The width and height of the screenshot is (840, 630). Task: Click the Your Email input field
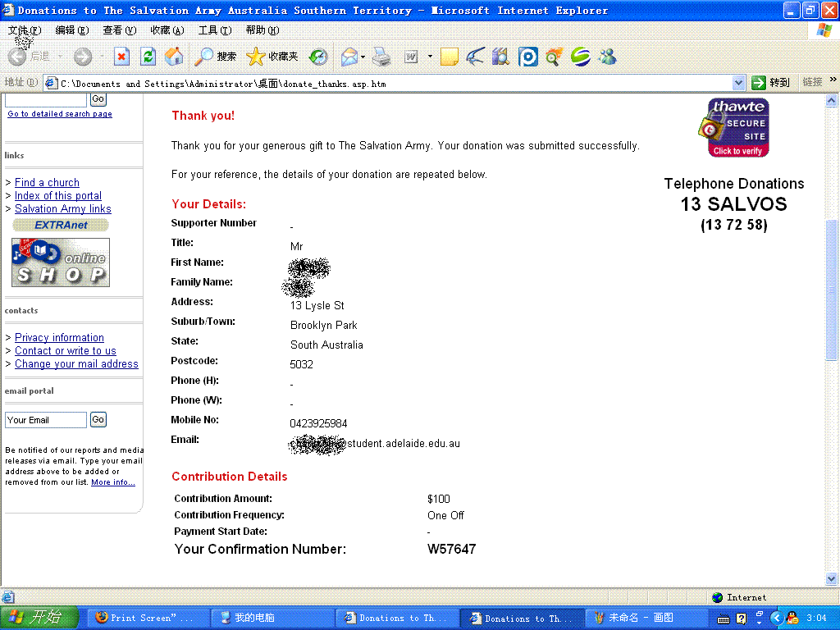(x=46, y=420)
